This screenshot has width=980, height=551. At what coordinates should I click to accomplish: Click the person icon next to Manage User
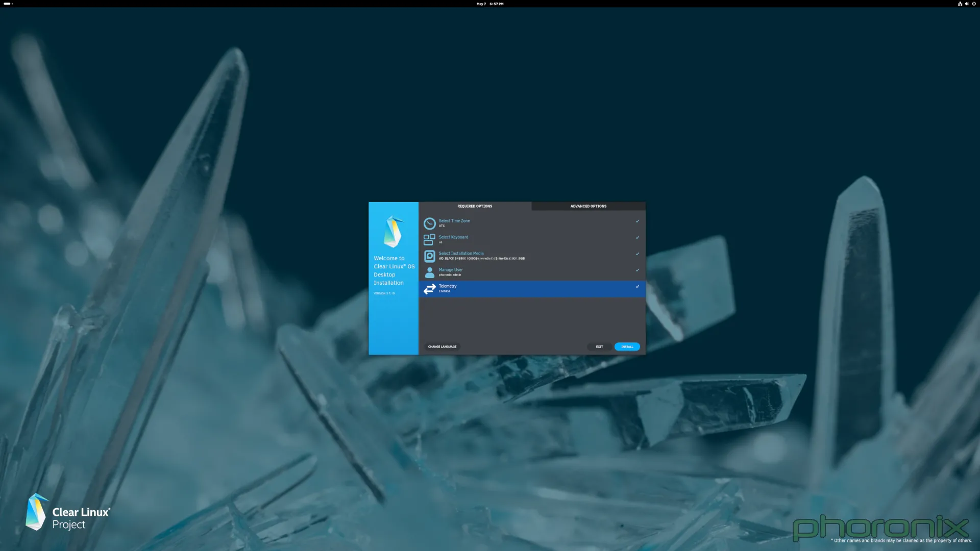[x=430, y=272]
